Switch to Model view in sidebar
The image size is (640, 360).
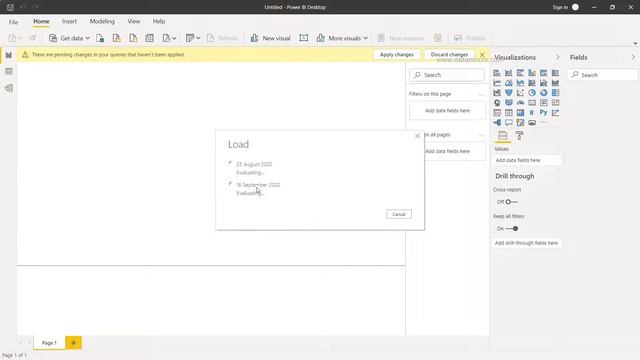[9, 88]
